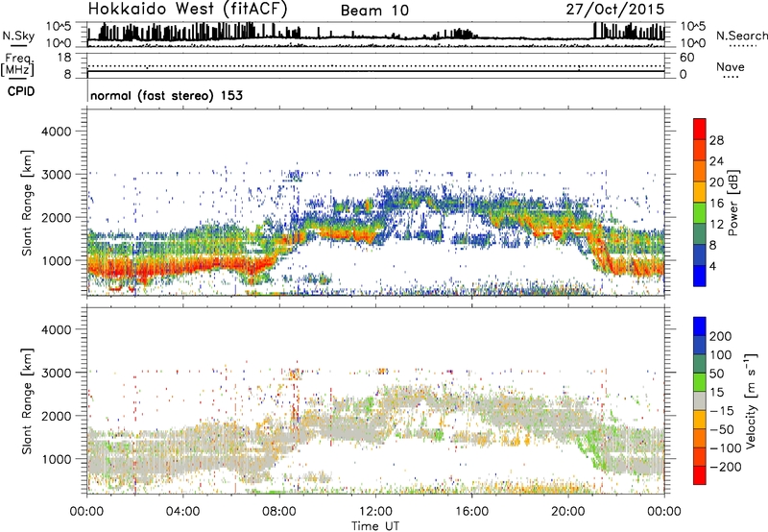Click the '50' positive Velocity scale label
This screenshot has height=532, width=768.
pos(716,374)
